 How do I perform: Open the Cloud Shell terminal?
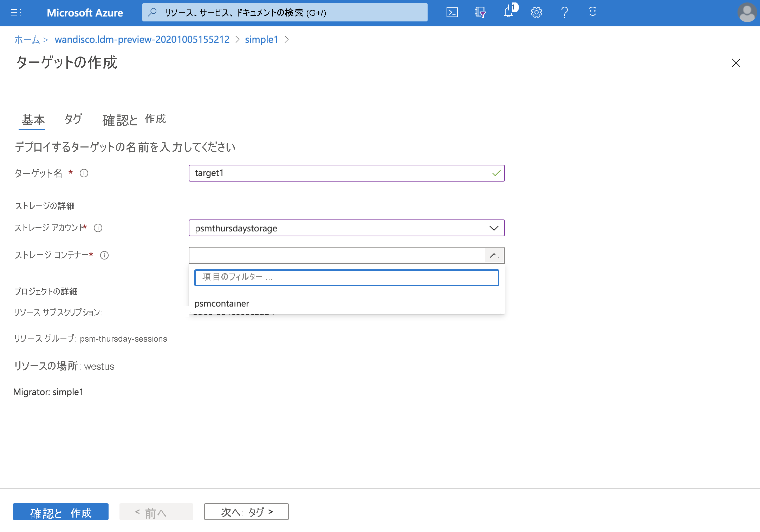tap(452, 12)
